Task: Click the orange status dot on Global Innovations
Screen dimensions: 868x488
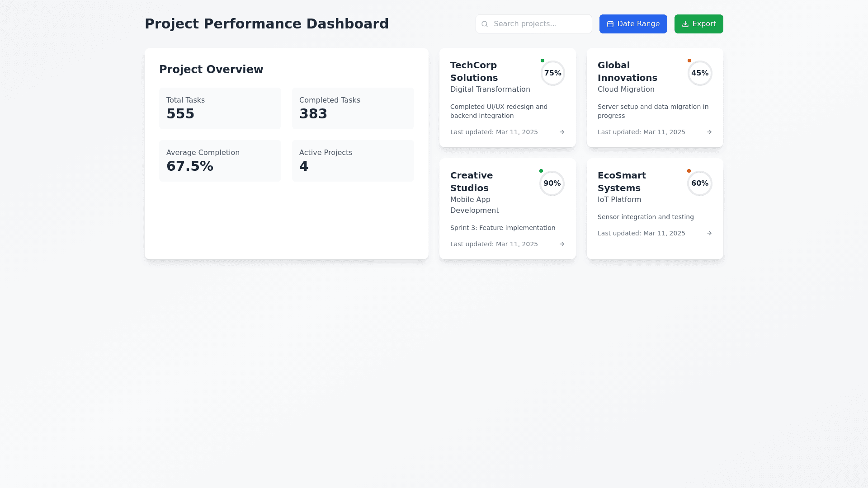Action: 689,61
